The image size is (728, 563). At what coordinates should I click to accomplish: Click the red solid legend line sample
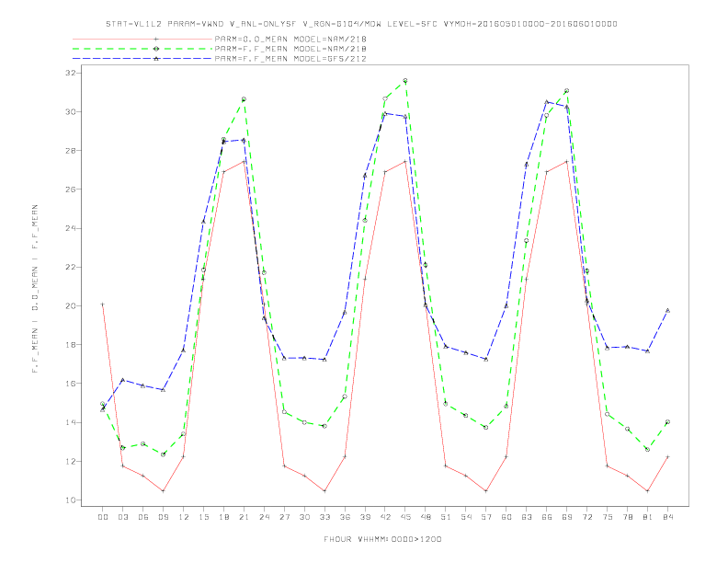(x=142, y=39)
